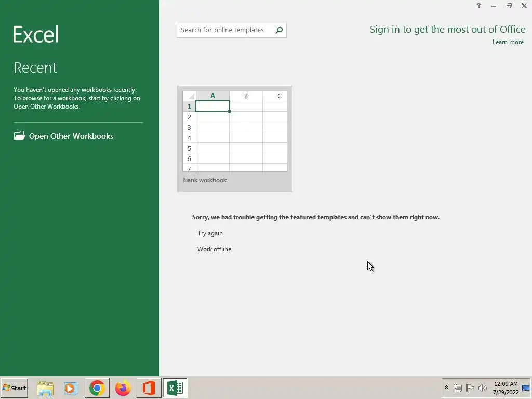Open Microsoft Office taskbar icon
Screen dimensions: 532x399
pyautogui.click(x=149, y=388)
